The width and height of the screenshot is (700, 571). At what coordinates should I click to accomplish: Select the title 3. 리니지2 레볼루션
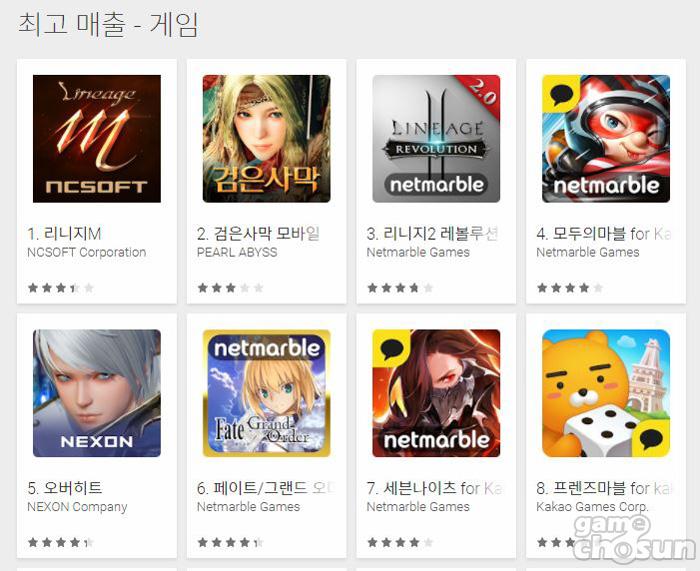(x=433, y=233)
